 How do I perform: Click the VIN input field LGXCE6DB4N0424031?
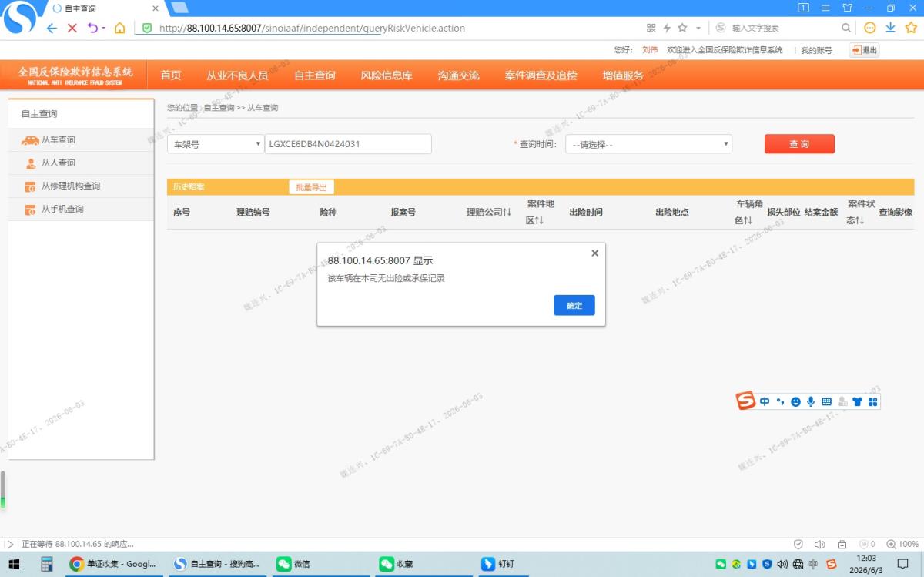[348, 144]
